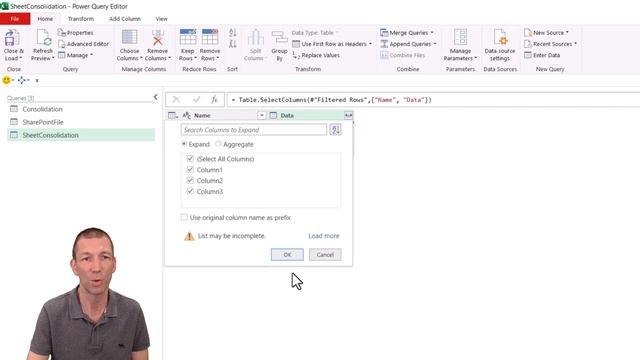This screenshot has width=640, height=360.
Task: Open Use First Row as Headers dropdown
Action: (332, 44)
